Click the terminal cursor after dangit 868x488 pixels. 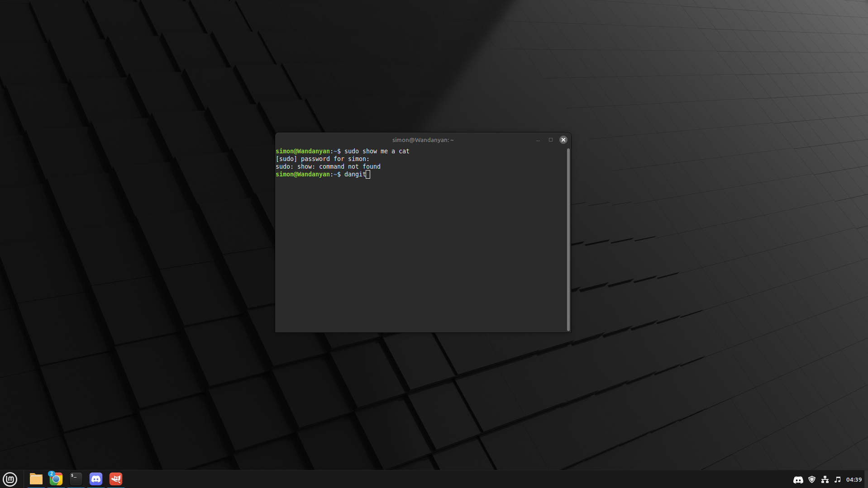(x=368, y=175)
